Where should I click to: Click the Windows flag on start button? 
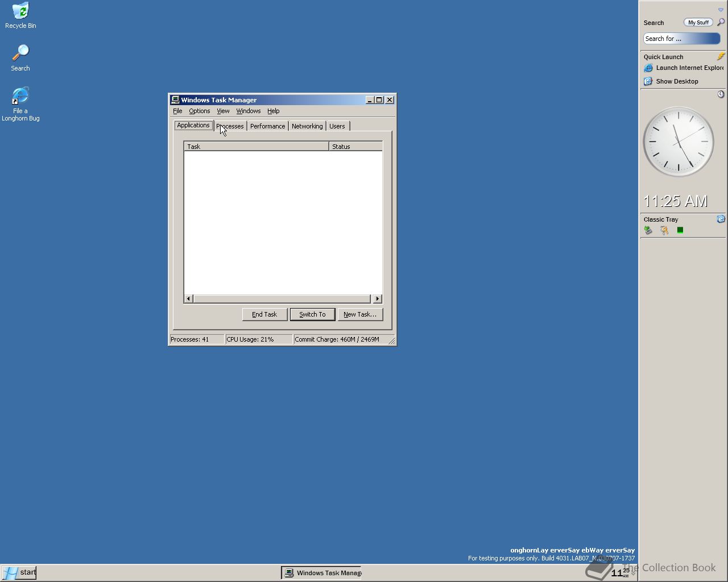(10, 573)
